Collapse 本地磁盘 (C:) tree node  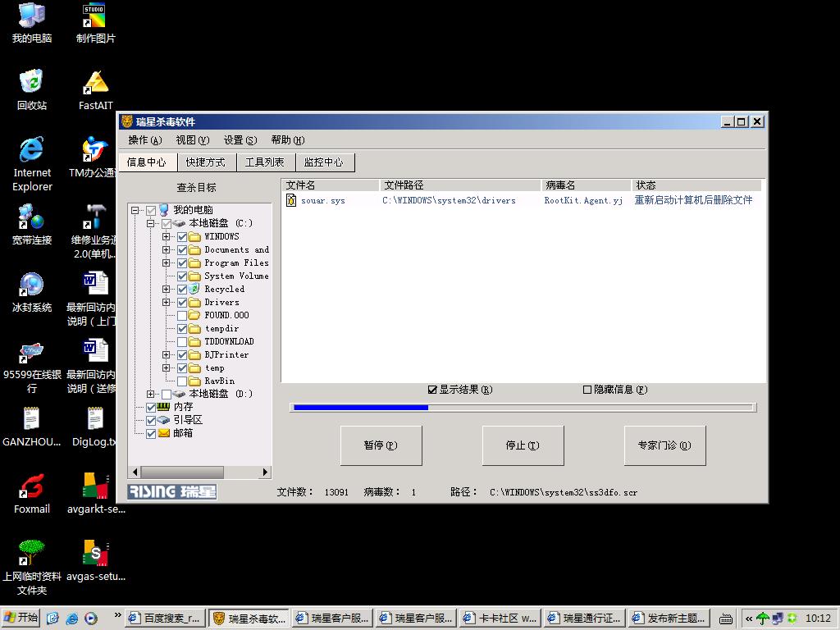point(151,223)
